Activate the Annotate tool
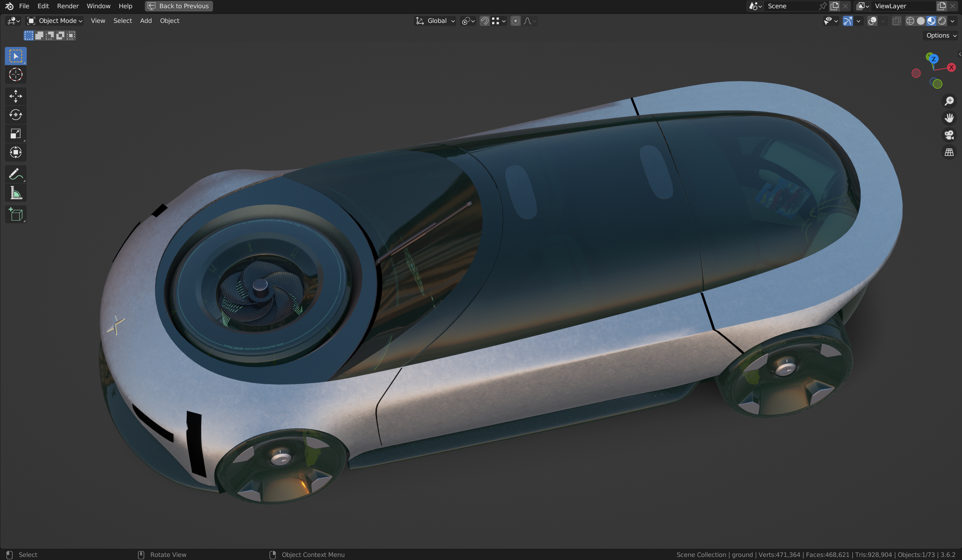 (15, 174)
